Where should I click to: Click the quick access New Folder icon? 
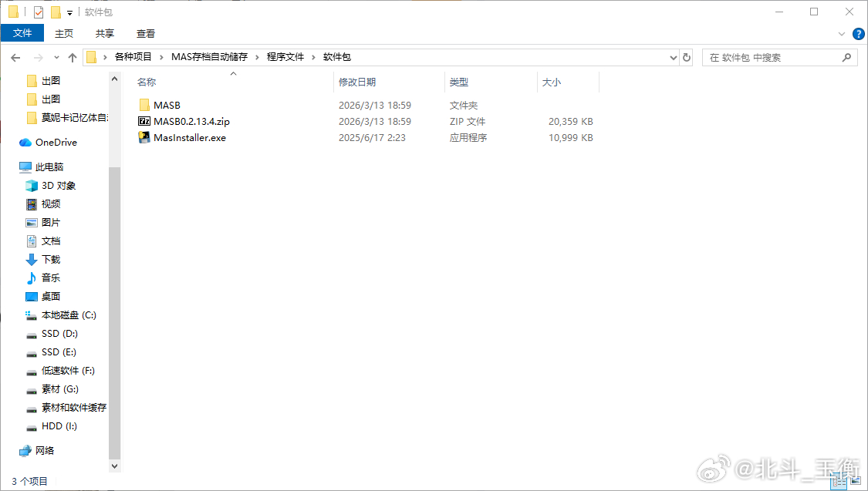pyautogui.click(x=56, y=12)
